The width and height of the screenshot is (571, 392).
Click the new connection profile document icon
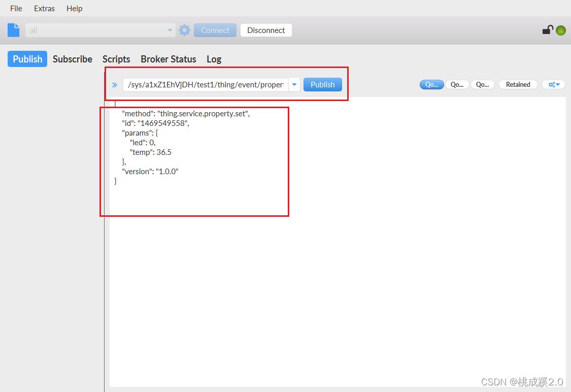[x=14, y=30]
